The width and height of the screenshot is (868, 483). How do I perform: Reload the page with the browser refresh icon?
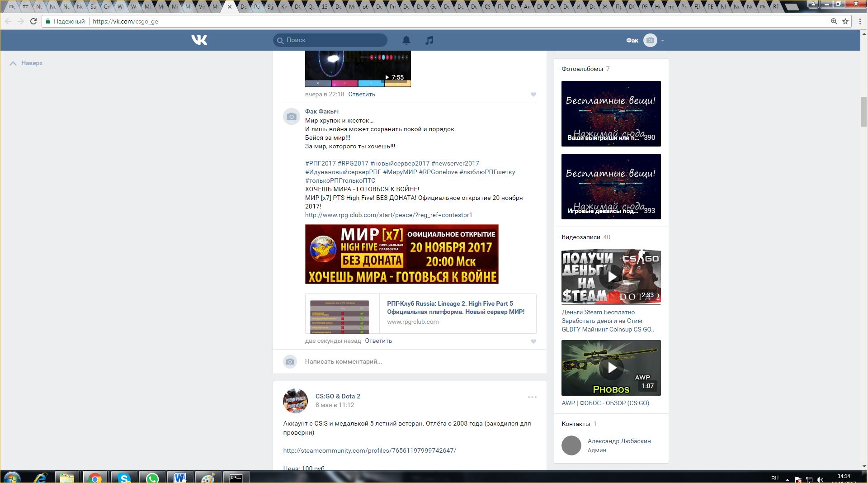coord(33,21)
